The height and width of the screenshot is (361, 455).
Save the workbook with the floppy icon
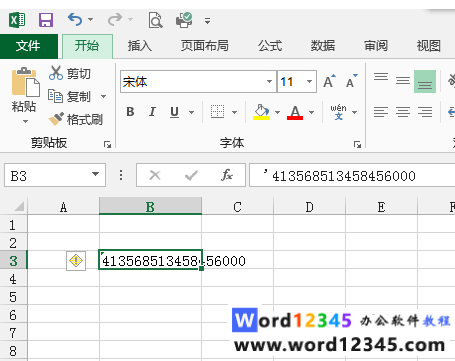click(x=46, y=20)
